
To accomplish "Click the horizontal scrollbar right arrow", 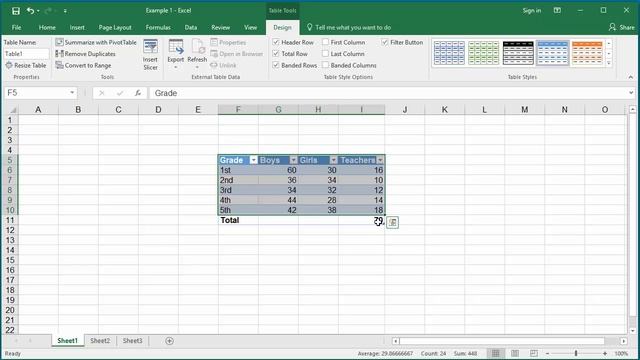I will click(x=624, y=341).
